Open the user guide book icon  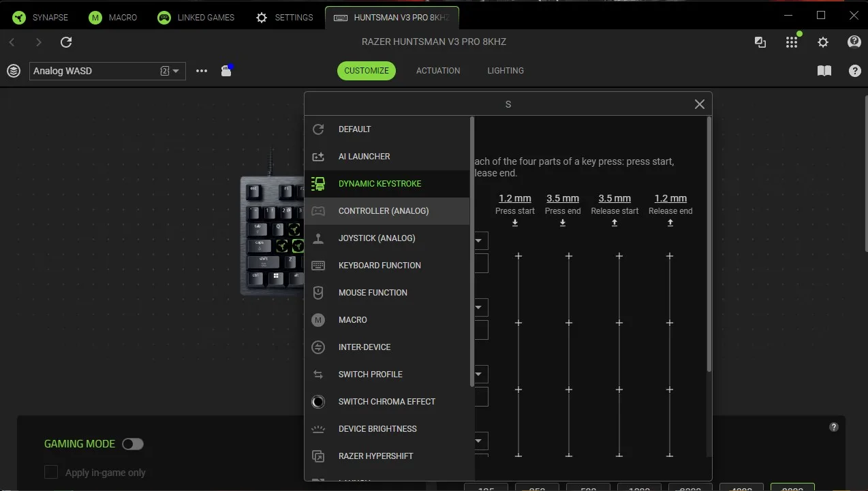click(x=824, y=71)
